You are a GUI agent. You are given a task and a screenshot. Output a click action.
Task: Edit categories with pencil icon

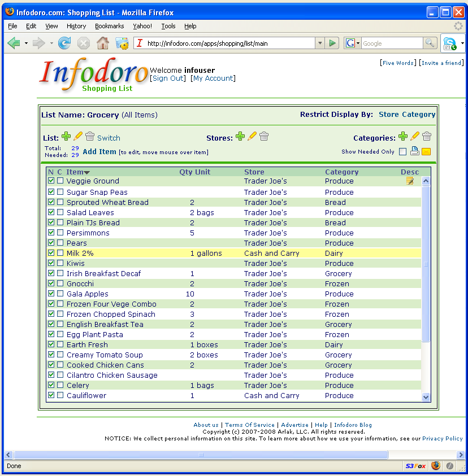(x=415, y=136)
